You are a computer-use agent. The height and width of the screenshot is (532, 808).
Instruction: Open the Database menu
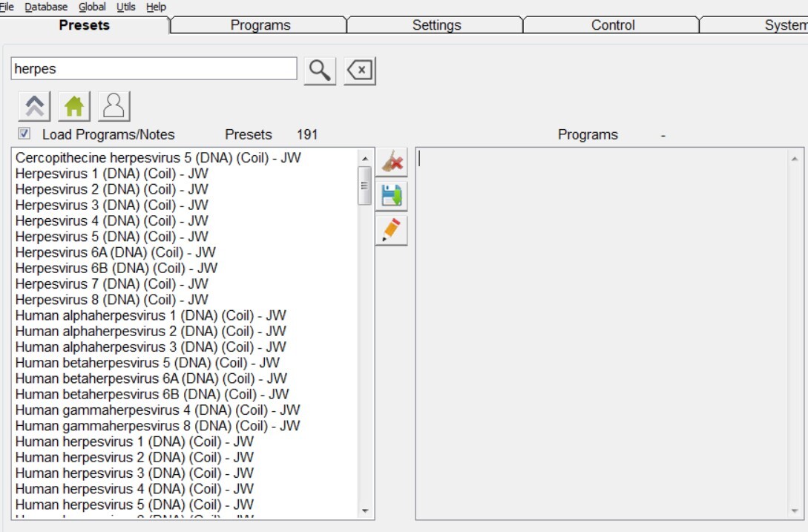(46, 7)
